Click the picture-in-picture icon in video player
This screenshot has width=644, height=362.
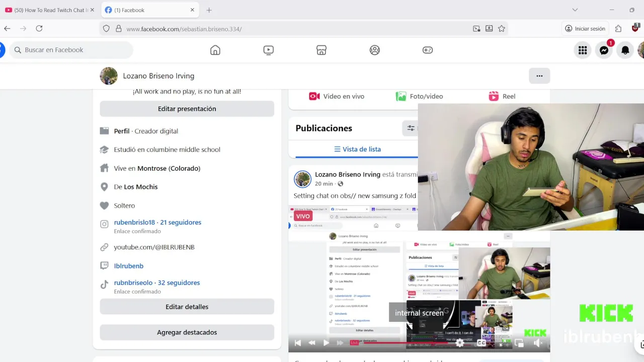pos(519,343)
